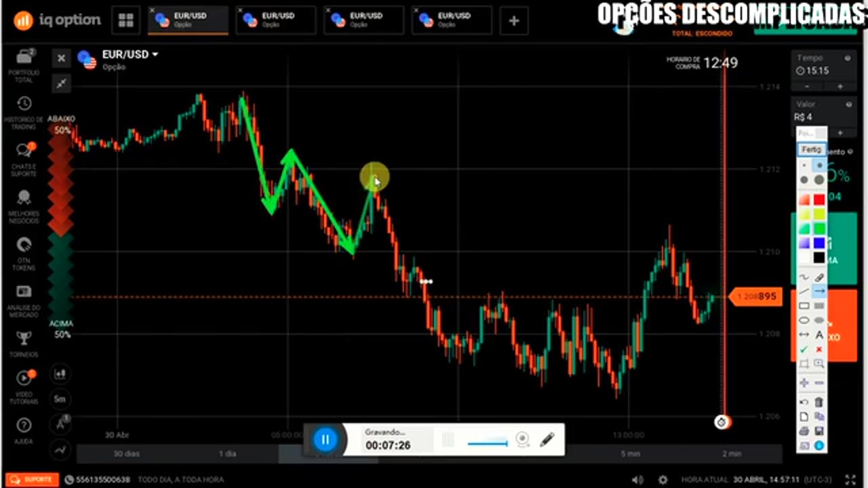The image size is (868, 488).
Task: Select the ellipse outline tool
Action: [x=804, y=321]
